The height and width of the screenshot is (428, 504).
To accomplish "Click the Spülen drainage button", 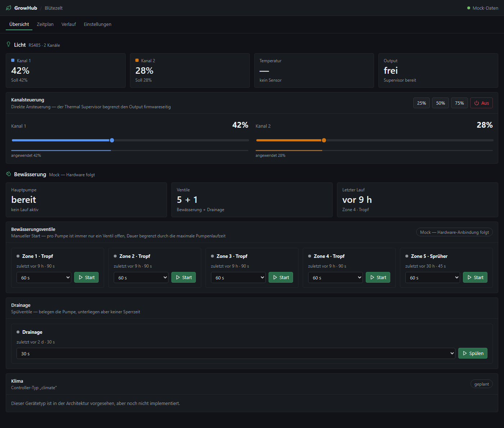I will [x=473, y=353].
